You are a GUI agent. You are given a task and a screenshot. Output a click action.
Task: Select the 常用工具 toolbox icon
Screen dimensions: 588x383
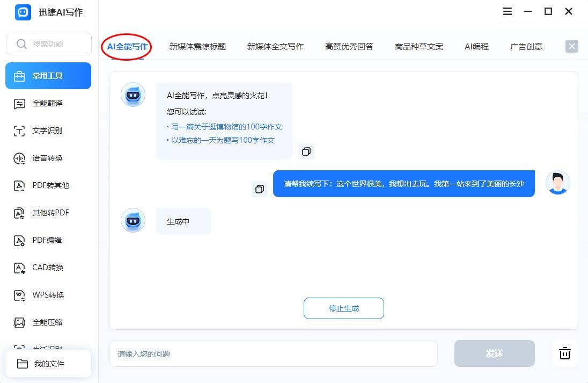[19, 76]
